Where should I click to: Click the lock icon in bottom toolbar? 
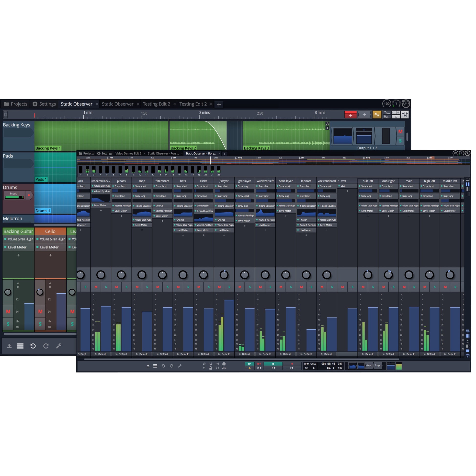click(211, 368)
